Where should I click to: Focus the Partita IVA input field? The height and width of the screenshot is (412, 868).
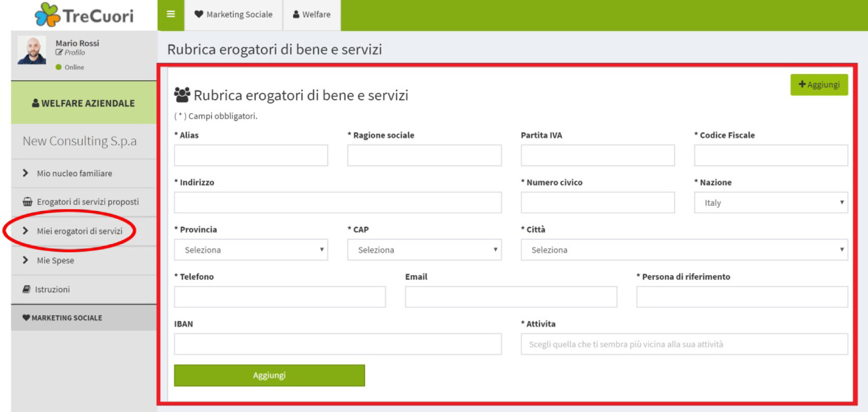click(x=597, y=155)
